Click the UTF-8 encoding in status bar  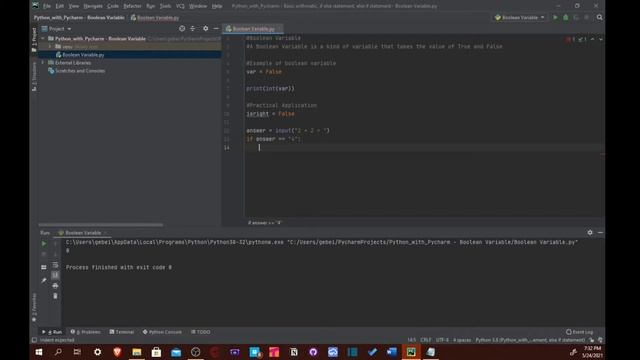(442, 340)
